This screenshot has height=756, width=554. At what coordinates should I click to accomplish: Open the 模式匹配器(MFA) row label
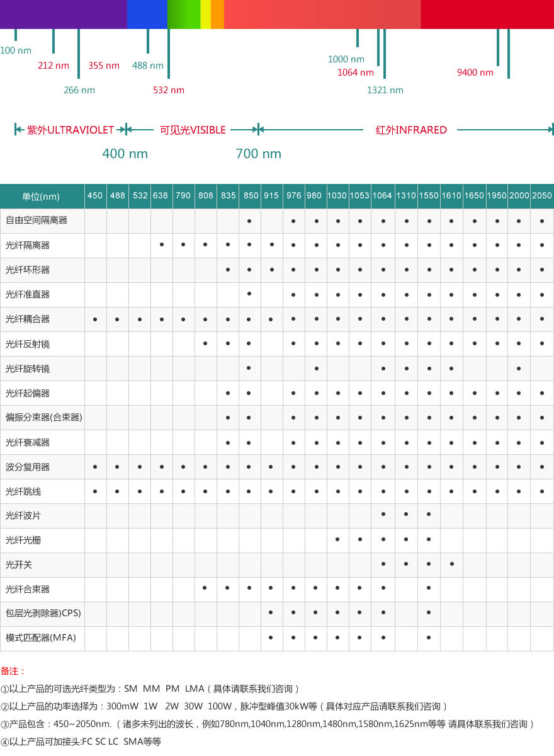(x=41, y=638)
